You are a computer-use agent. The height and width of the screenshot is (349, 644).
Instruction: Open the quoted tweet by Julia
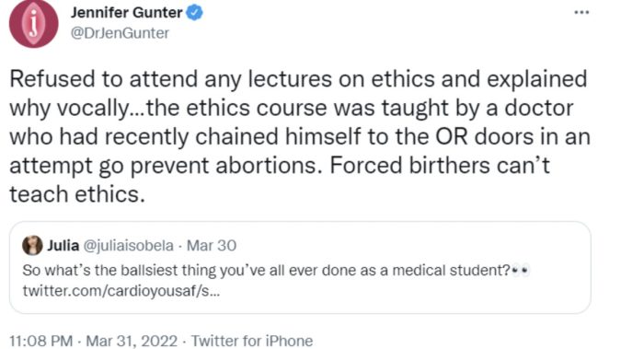(x=300, y=268)
